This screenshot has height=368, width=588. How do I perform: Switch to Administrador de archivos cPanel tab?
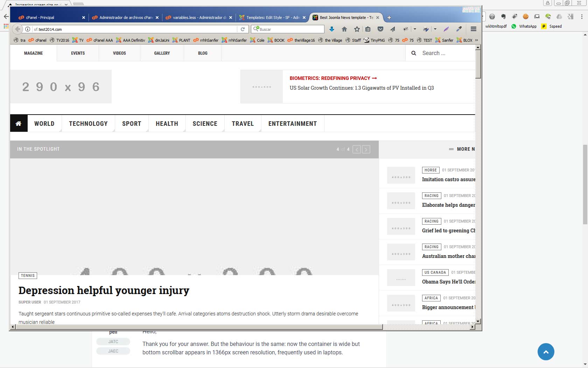point(125,18)
